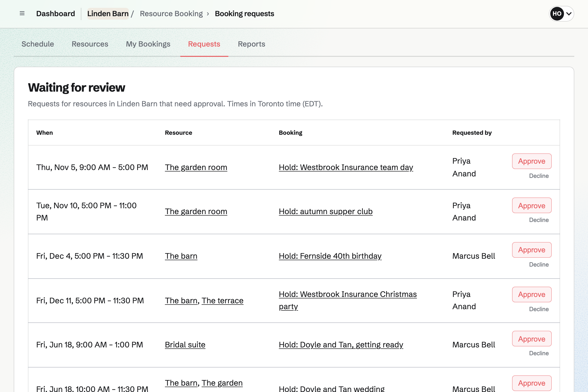
Task: Approve the autumn supper club hold
Action: point(531,206)
